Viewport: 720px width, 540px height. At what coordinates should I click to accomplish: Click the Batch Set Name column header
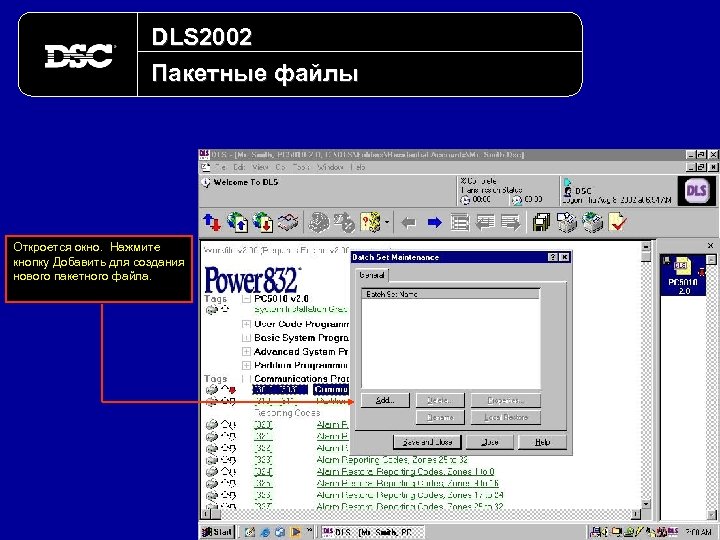[x=450, y=294]
